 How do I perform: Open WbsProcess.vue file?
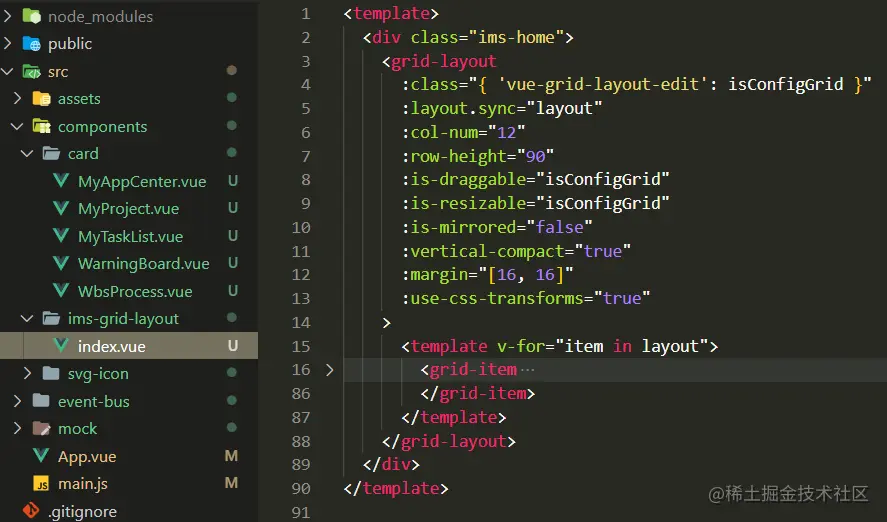click(135, 291)
